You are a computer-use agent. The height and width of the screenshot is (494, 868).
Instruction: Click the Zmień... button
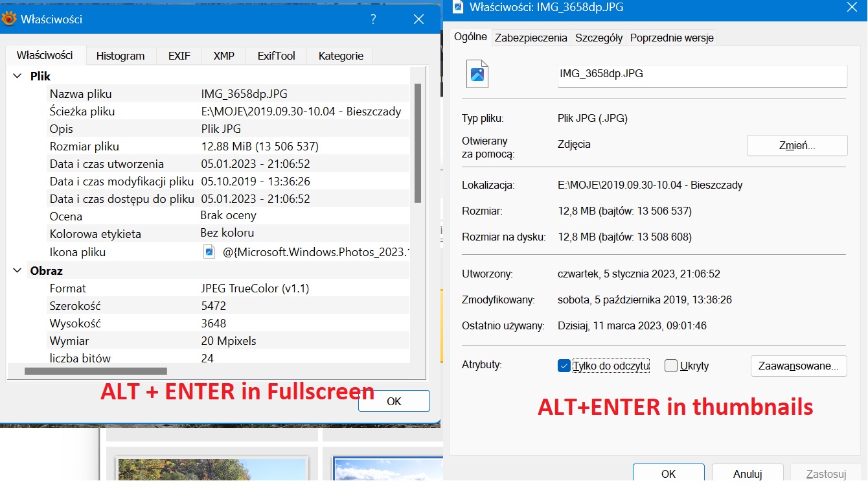[797, 146]
